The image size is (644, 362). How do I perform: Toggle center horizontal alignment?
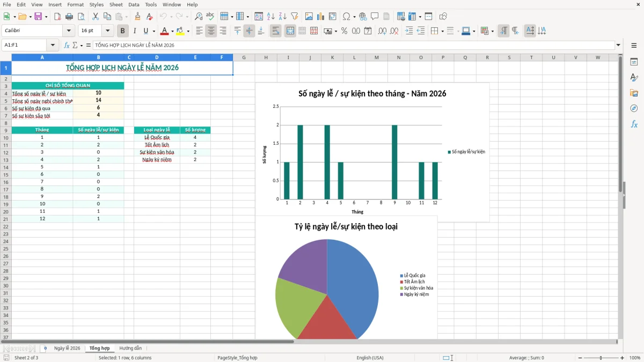click(211, 31)
